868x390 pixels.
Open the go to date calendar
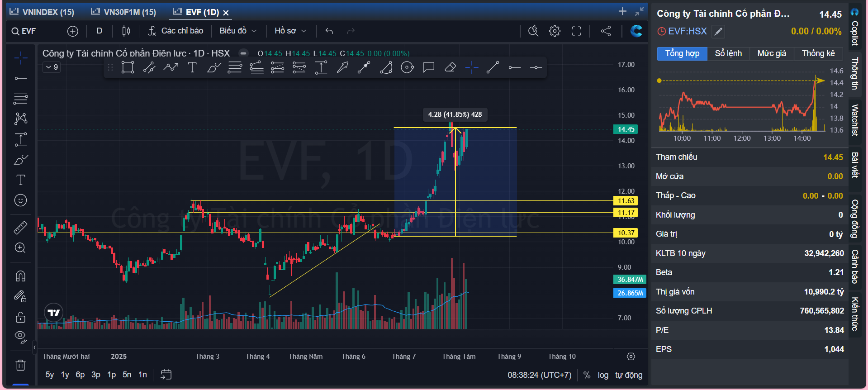click(166, 375)
